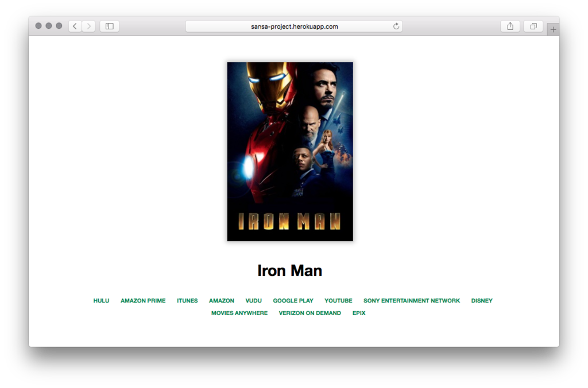Open the AMAZON link next to VUDU
The image size is (588, 388).
point(221,301)
